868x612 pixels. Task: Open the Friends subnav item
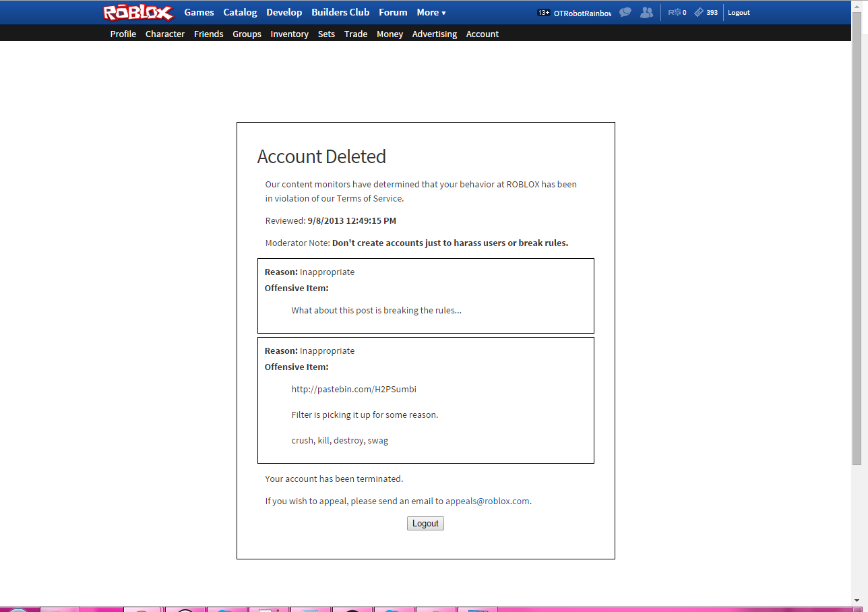click(208, 34)
